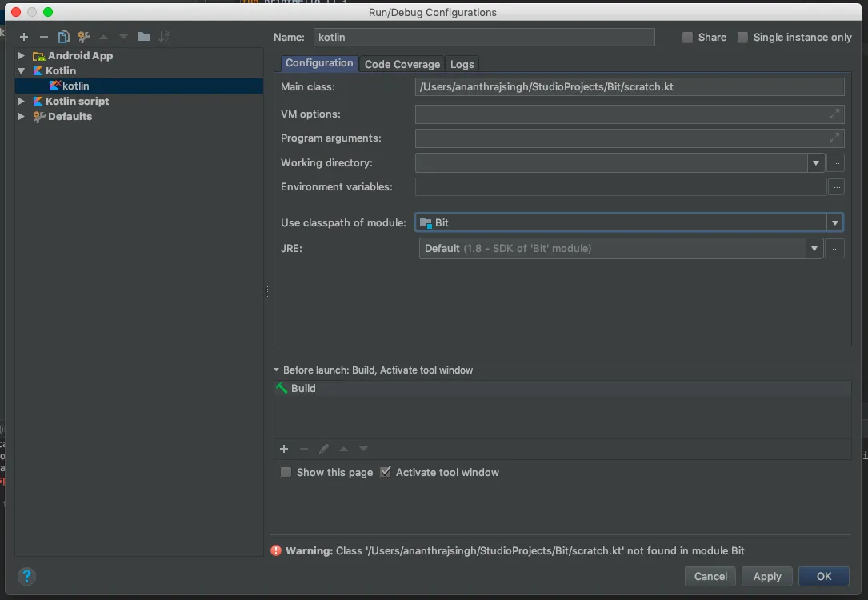Click the Main class field
Screen dimensions: 868x600
[630, 87]
